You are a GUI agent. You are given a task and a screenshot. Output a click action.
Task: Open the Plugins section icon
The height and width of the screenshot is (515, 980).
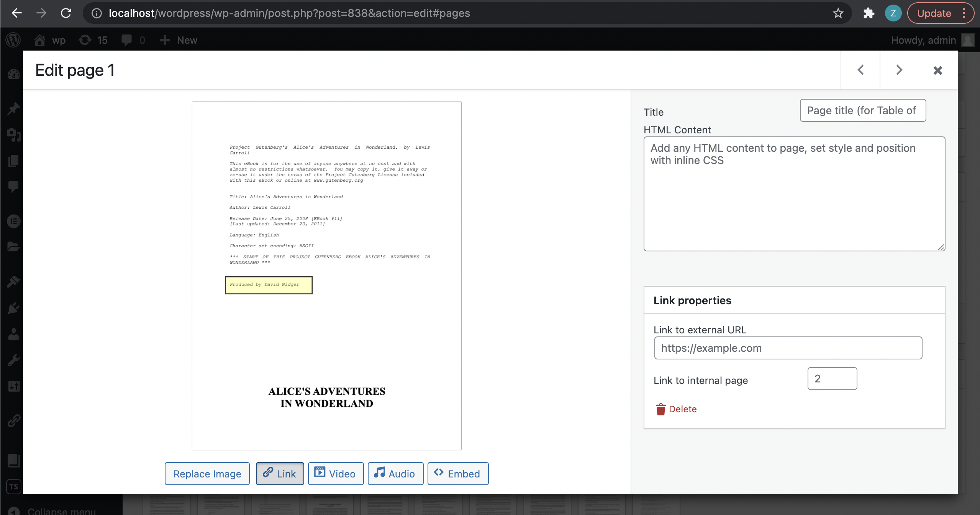pos(13,308)
